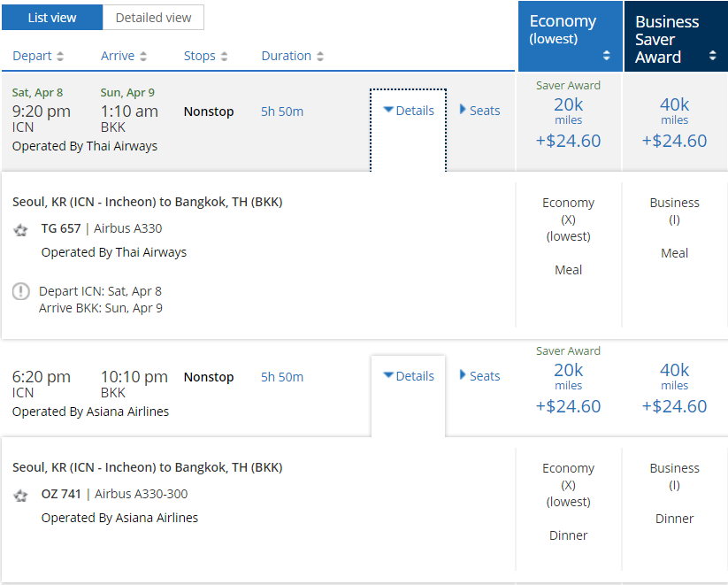Collapse Details for Thai Airways flight
Screen dimensions: 728x585
pyautogui.click(x=409, y=111)
